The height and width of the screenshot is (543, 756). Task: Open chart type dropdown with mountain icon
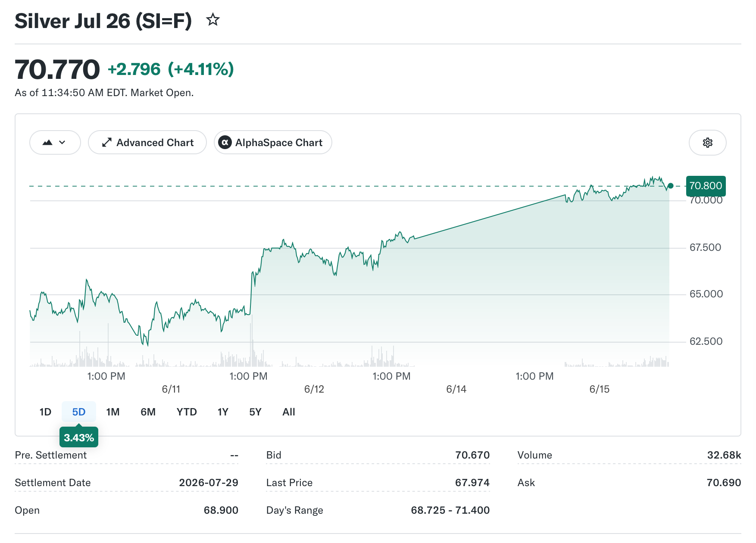tap(55, 142)
